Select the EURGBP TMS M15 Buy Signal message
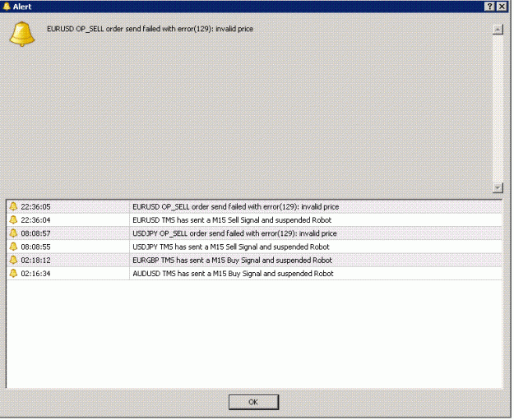 click(234, 261)
